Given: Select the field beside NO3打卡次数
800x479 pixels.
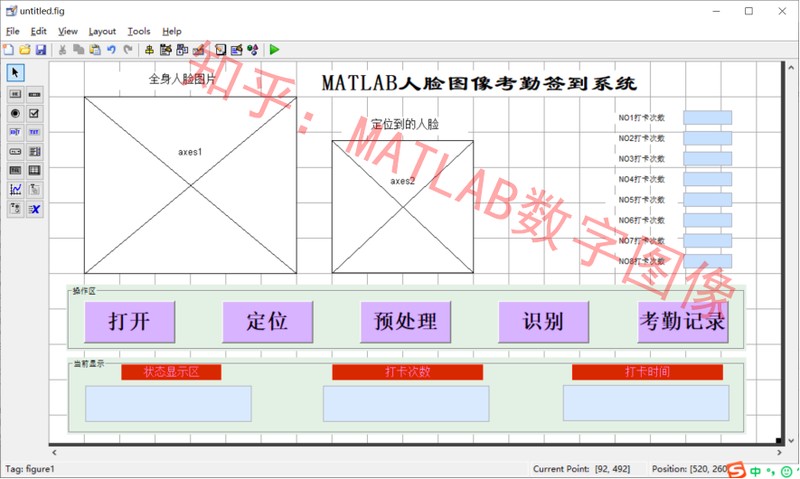Looking at the screenshot, I should coord(708,159).
